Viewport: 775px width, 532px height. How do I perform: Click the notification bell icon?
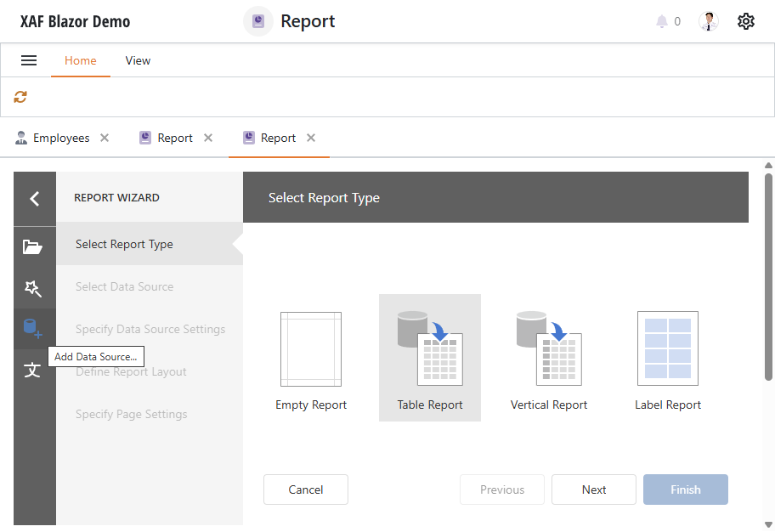[x=663, y=21]
